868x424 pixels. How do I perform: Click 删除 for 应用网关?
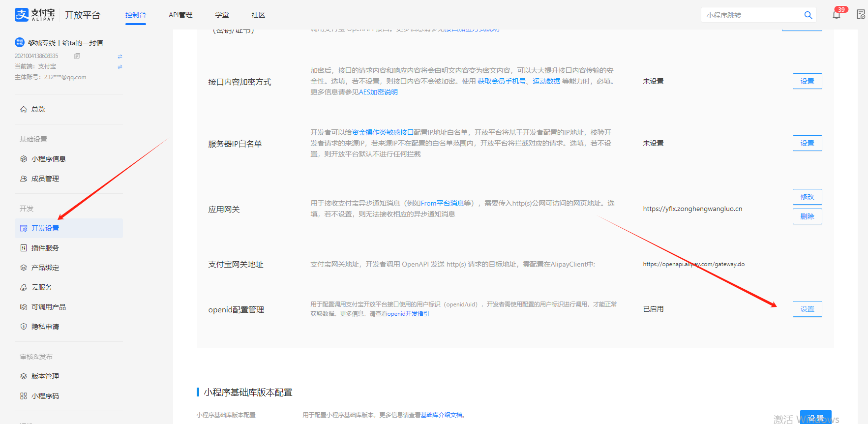(x=807, y=216)
